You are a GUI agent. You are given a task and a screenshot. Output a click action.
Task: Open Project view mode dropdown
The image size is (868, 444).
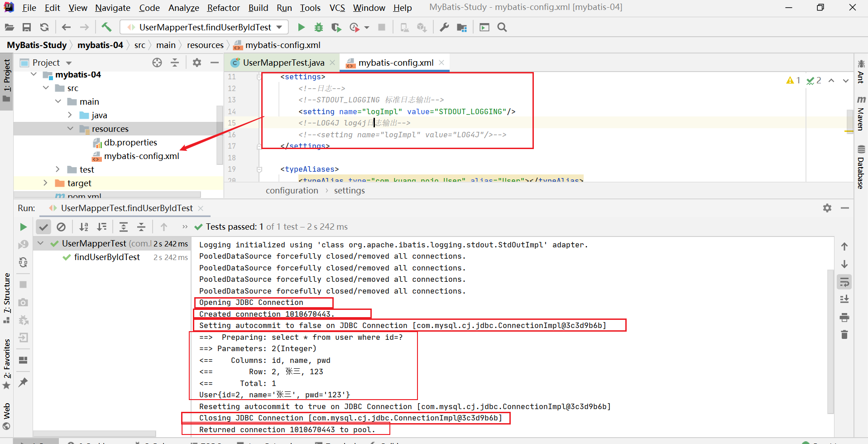click(69, 63)
